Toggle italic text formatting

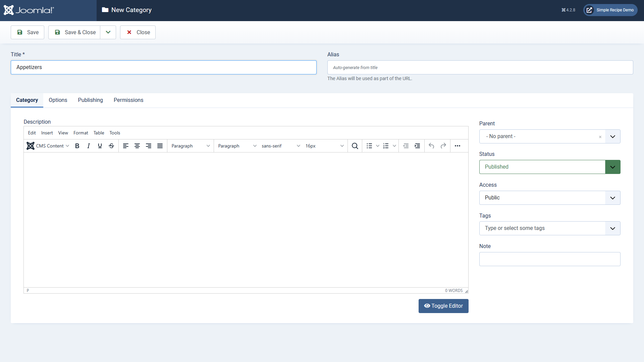tap(89, 146)
